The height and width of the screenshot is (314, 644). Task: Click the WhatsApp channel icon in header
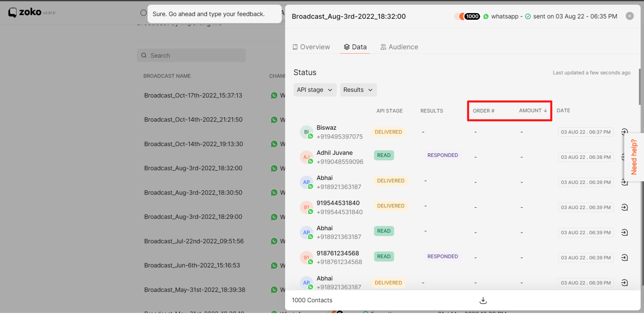pyautogui.click(x=486, y=16)
